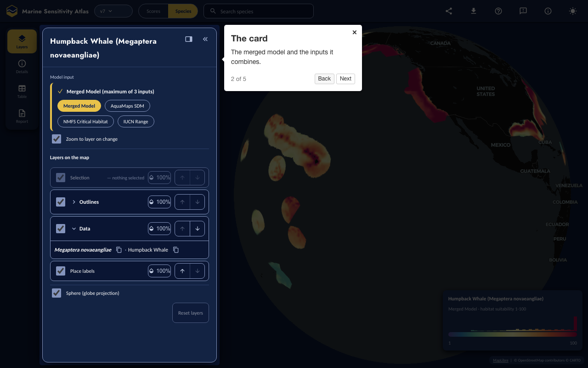The height and width of the screenshot is (368, 588).
Task: Click the Humpback Whale card title
Action: pyautogui.click(x=103, y=48)
